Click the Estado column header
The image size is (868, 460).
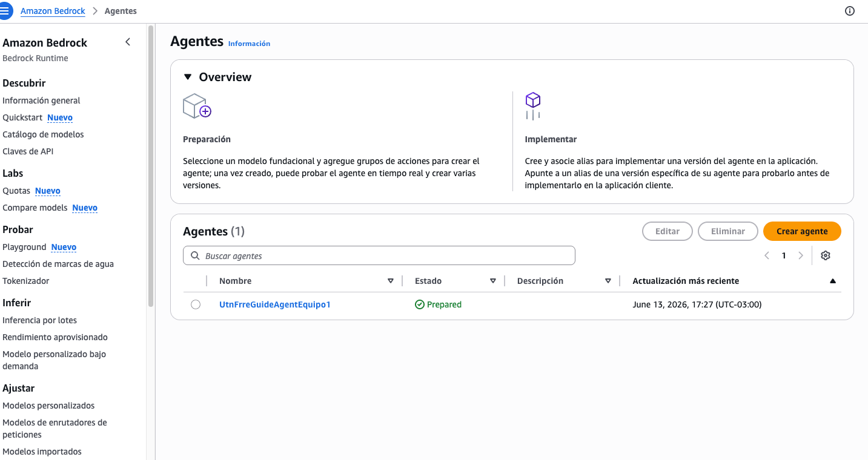coord(428,281)
